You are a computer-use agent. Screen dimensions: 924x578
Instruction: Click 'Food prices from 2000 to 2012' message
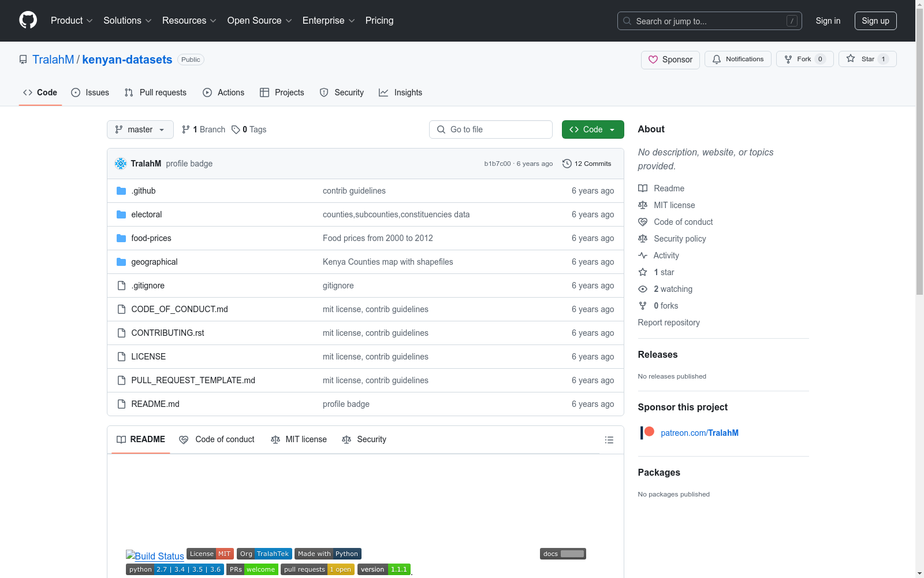378,238
